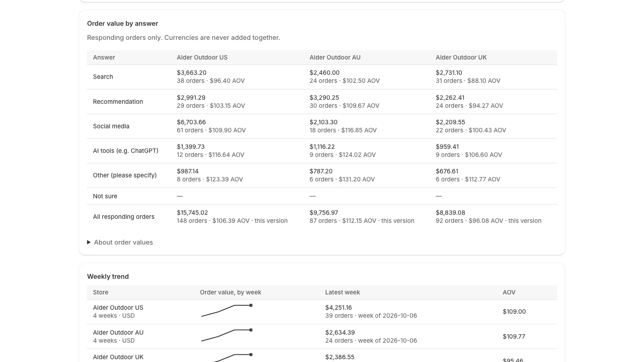Click the Alder Outdoor UK column header
Image resolution: width=644 pixels, height=362 pixels.
(x=461, y=58)
